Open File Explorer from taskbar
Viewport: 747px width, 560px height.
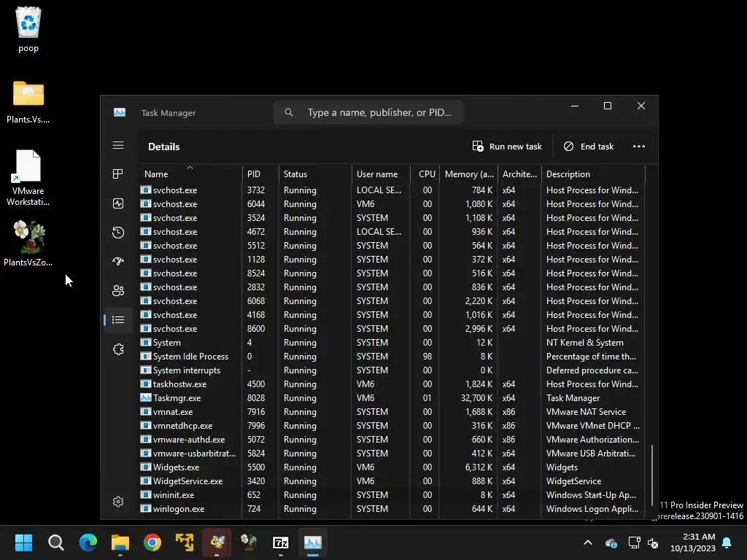[x=120, y=542]
